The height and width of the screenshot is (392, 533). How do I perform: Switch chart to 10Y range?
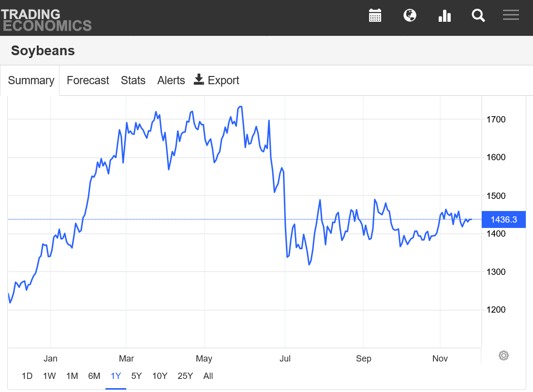click(160, 376)
